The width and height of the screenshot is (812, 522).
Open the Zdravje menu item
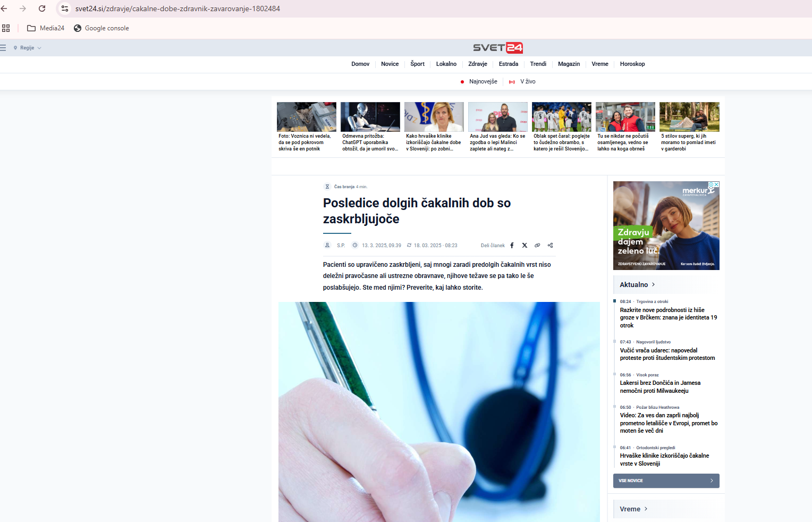477,64
